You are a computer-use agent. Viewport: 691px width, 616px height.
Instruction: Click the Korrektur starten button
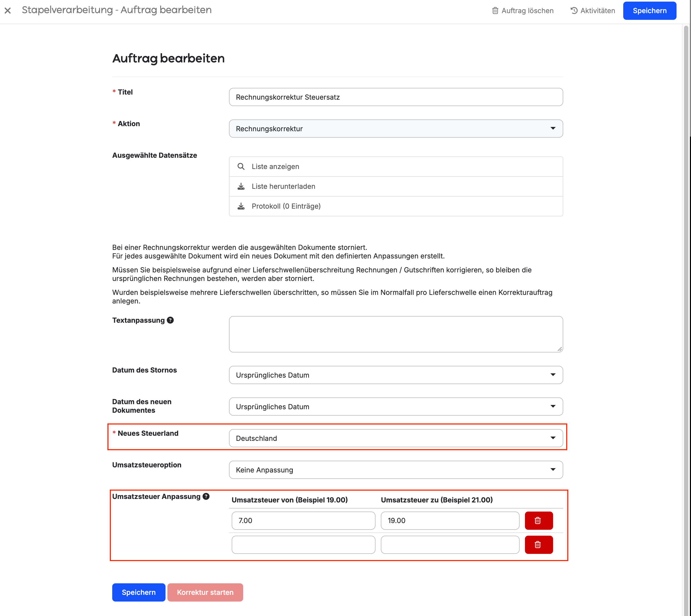click(x=205, y=592)
